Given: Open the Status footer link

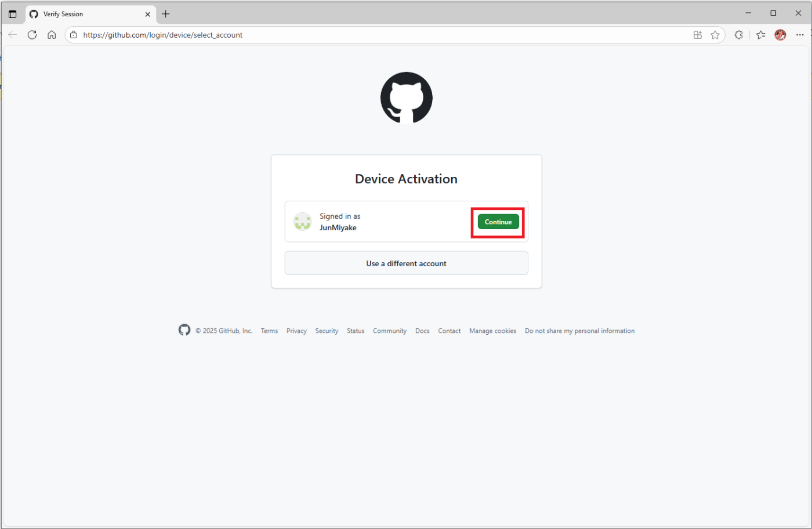Looking at the screenshot, I should [356, 331].
